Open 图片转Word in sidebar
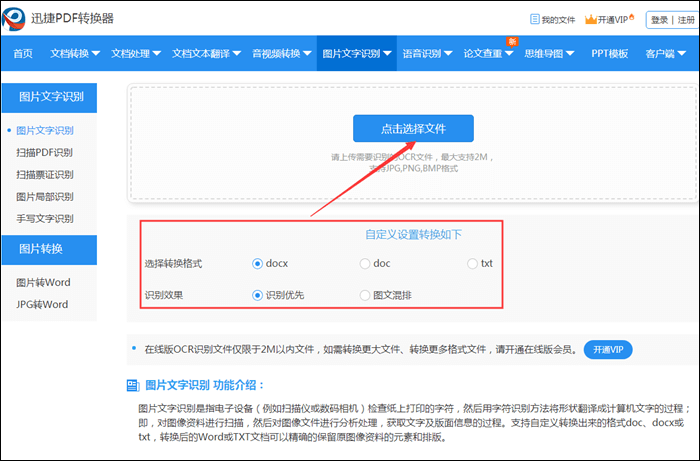The height and width of the screenshot is (461, 700). 43,282
